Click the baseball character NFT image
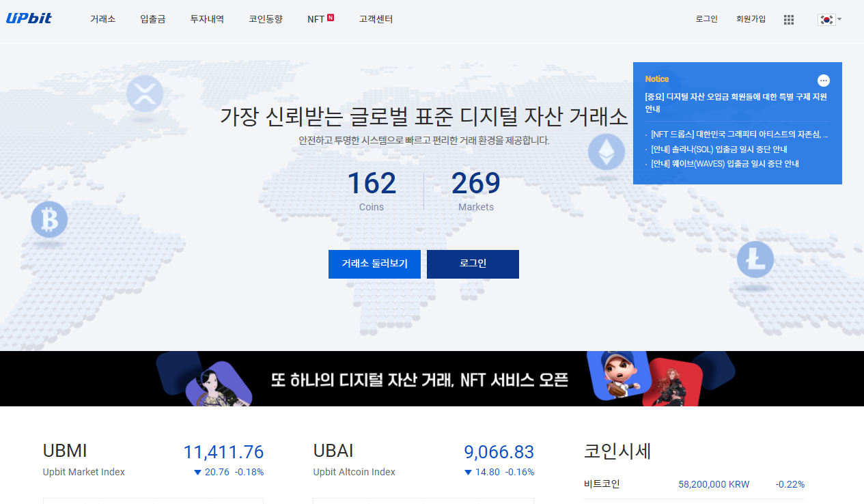This screenshot has height=504, width=864. (617, 376)
